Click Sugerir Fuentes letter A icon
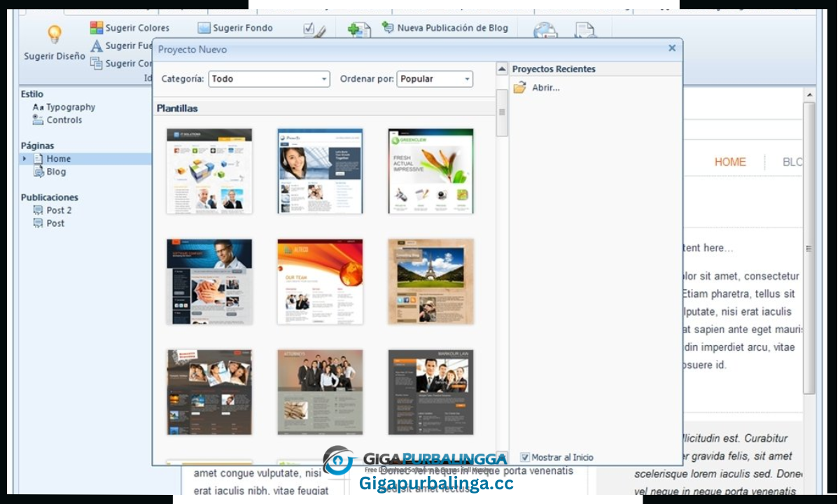Screen dimensions: 840x504 click(x=97, y=45)
